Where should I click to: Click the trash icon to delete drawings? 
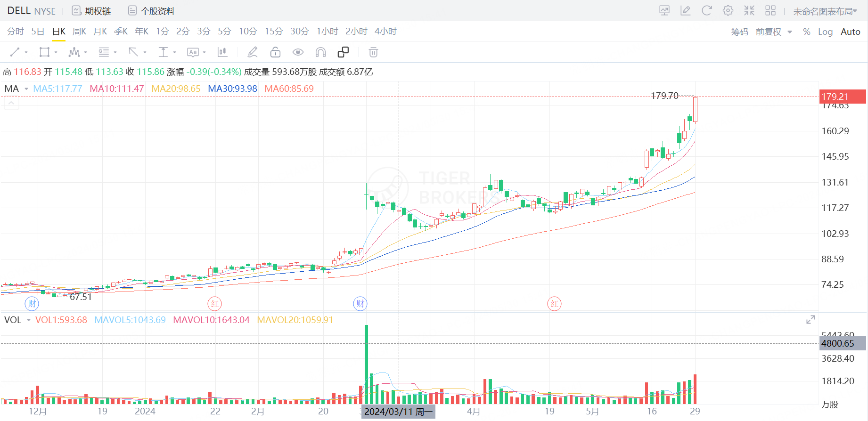[373, 52]
